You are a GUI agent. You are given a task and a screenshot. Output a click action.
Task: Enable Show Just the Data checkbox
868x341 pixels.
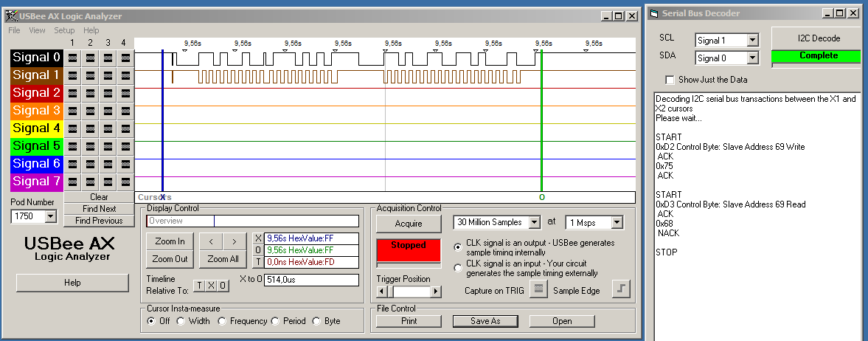click(670, 80)
